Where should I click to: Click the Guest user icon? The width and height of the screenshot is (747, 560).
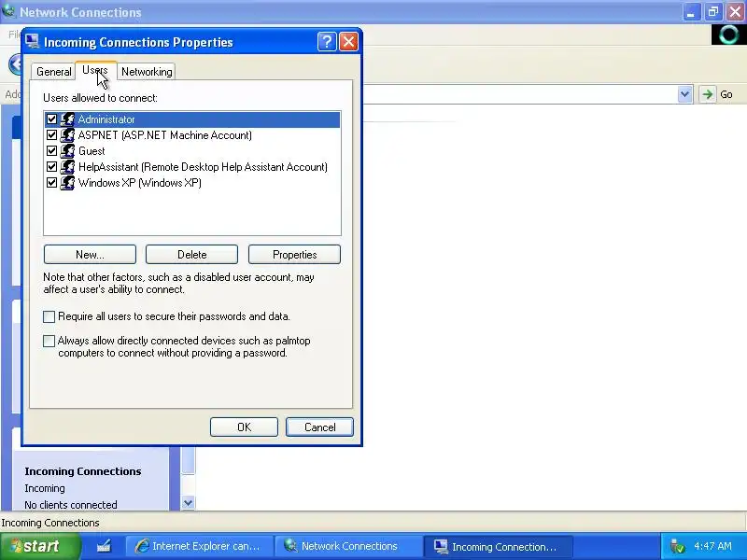coord(67,151)
